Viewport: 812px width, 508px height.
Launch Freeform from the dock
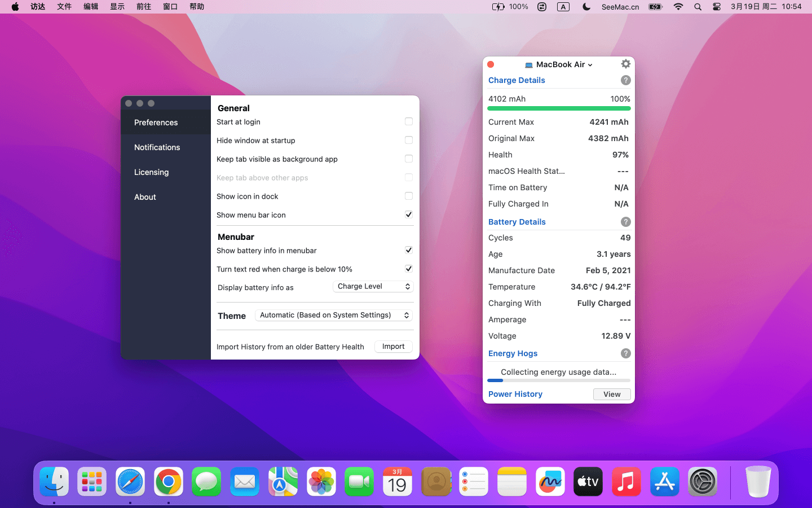550,482
